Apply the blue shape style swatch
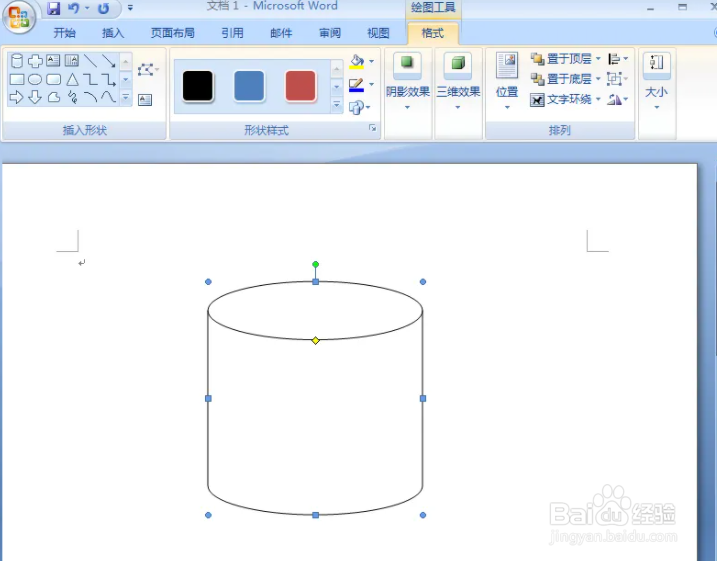Viewport: 717px width, 561px height. coord(249,85)
